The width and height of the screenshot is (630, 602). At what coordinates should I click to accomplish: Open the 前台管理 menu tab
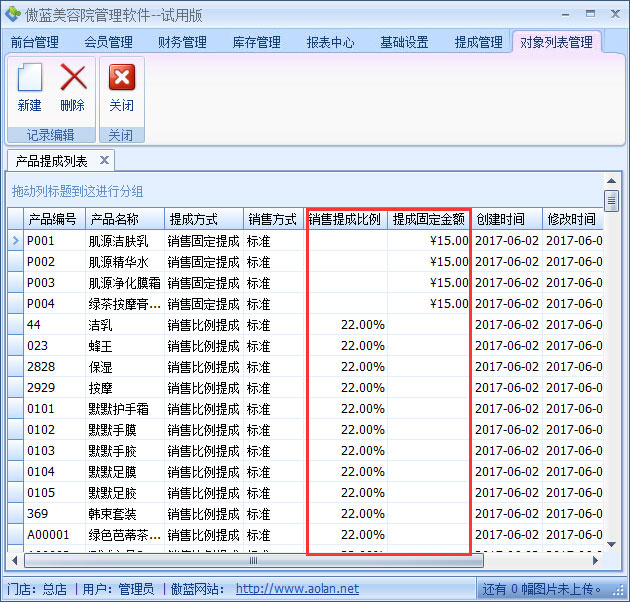pos(35,42)
